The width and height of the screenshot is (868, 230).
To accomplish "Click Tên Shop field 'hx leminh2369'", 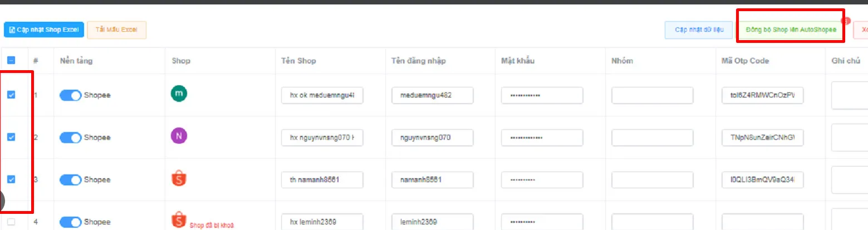I will [x=322, y=222].
